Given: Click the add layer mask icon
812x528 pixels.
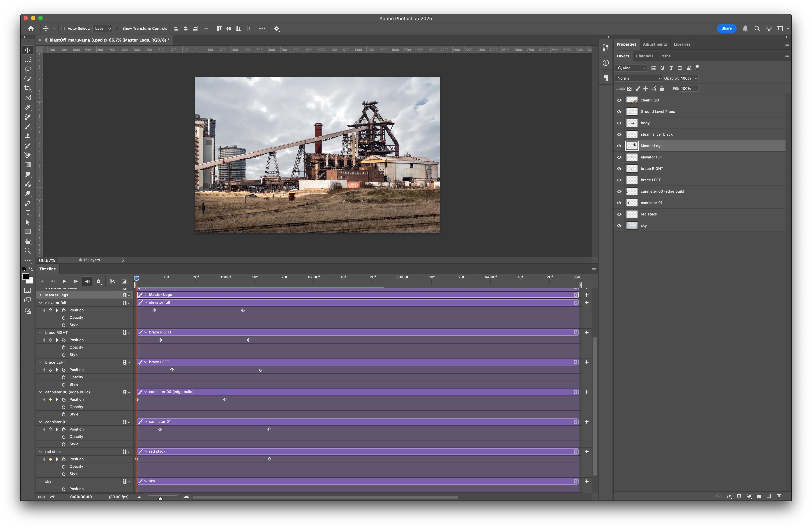Looking at the screenshot, I should tap(739, 496).
